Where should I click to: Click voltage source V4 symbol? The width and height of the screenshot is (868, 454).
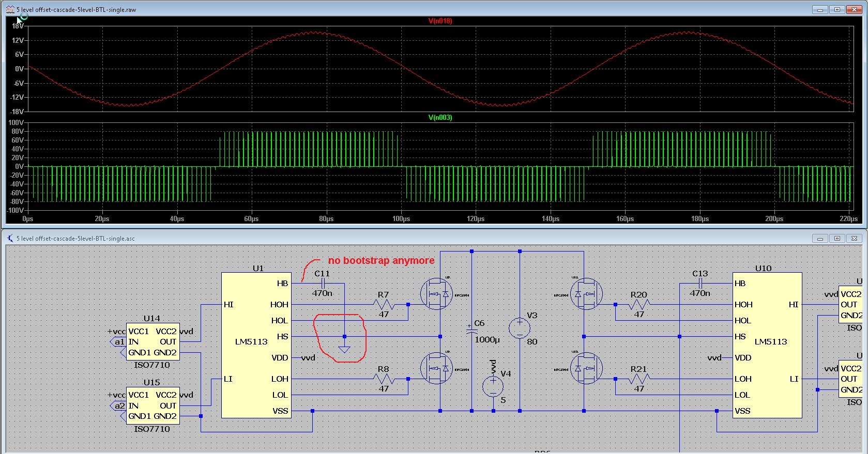click(x=493, y=387)
